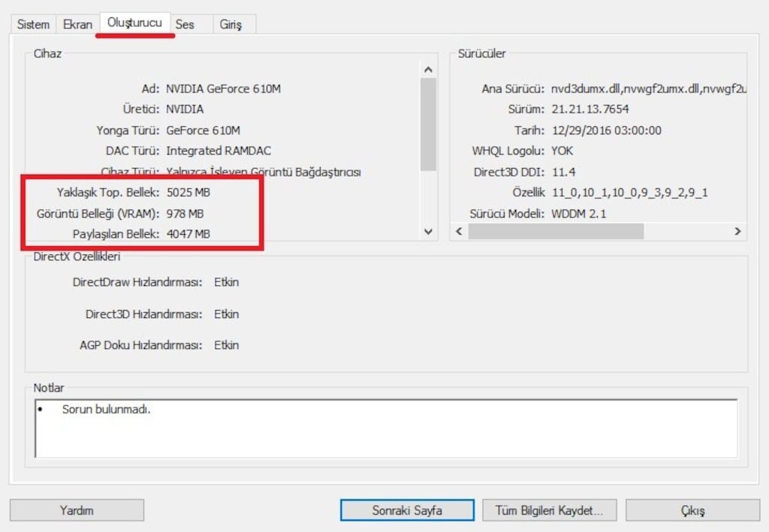Click the 978 MB VRAM value

coord(185,214)
